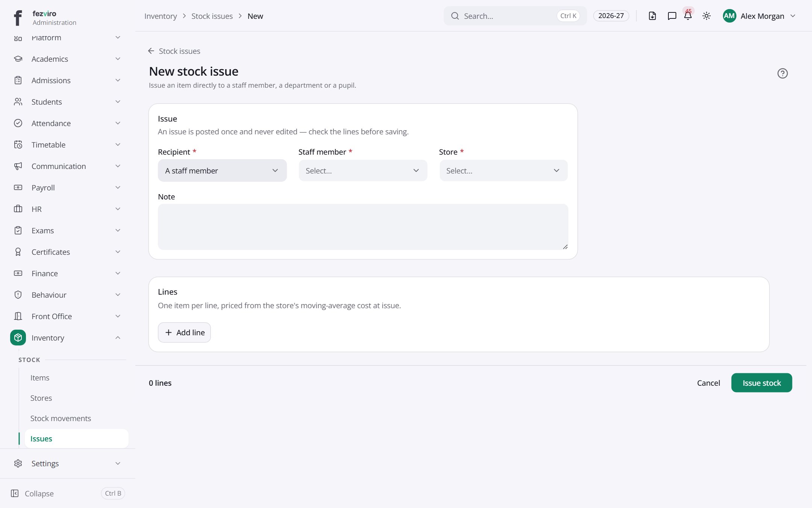Click the fezviro logo icon
812x508 pixels.
pos(18,17)
